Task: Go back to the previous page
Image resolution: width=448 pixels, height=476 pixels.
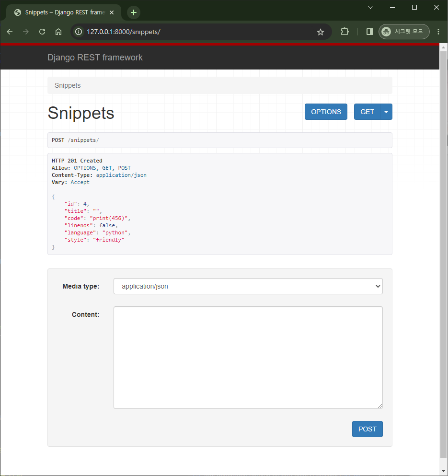Action: click(x=10, y=32)
